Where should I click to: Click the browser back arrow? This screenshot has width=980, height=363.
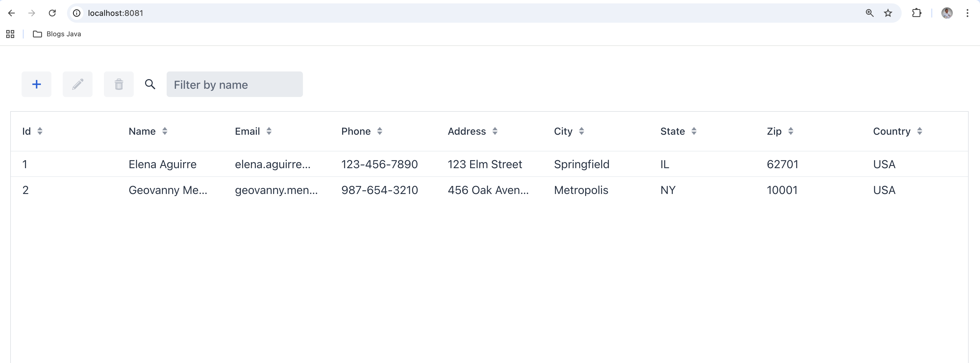[11, 13]
